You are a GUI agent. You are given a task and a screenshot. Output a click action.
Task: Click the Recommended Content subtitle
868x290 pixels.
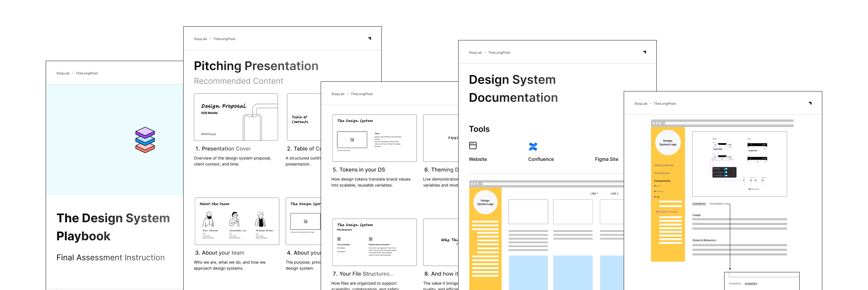tap(238, 81)
